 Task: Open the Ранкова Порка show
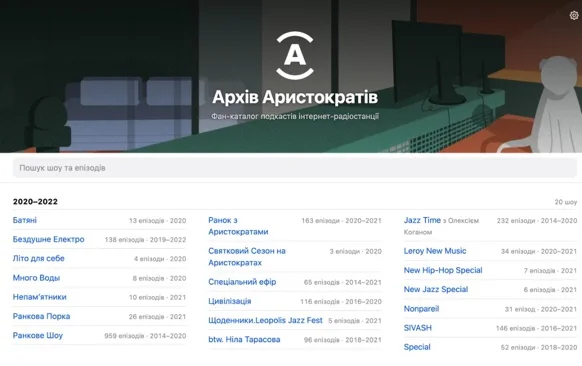coord(42,316)
